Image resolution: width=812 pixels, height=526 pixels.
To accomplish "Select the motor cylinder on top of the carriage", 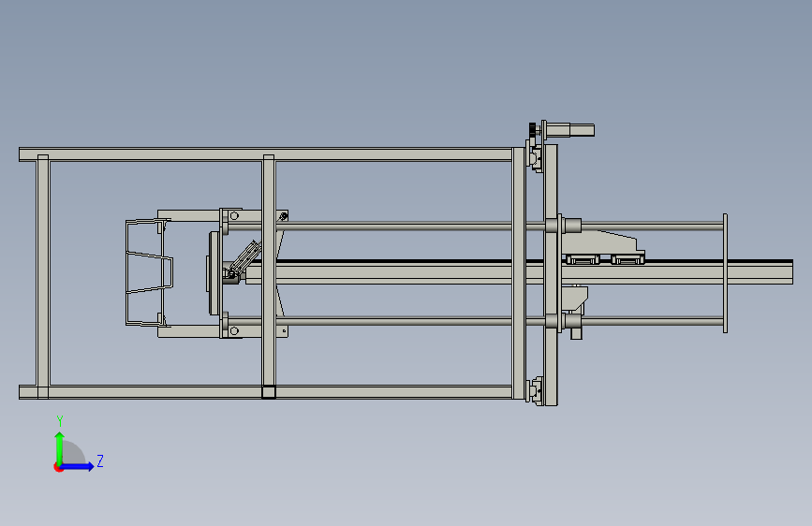I will point(570,129).
